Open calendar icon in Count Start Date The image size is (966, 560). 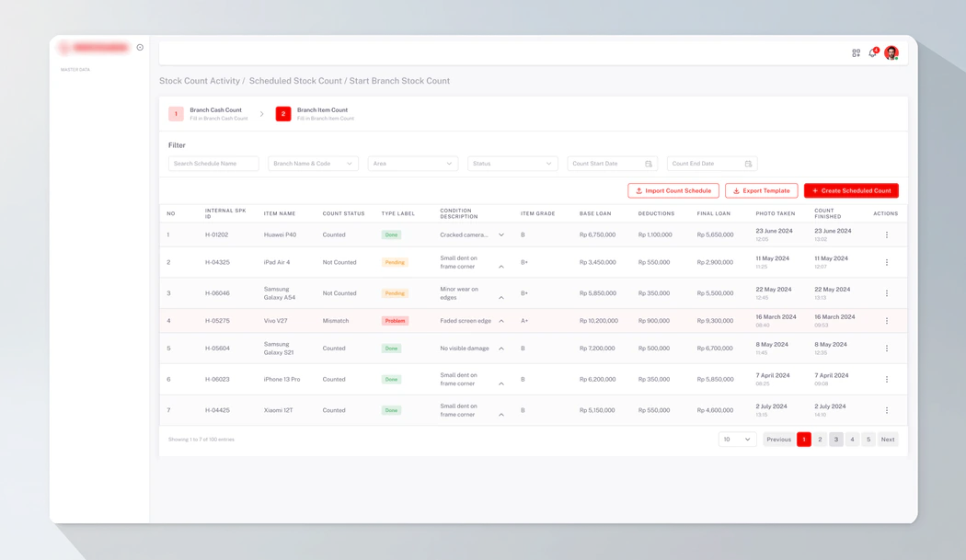(648, 164)
